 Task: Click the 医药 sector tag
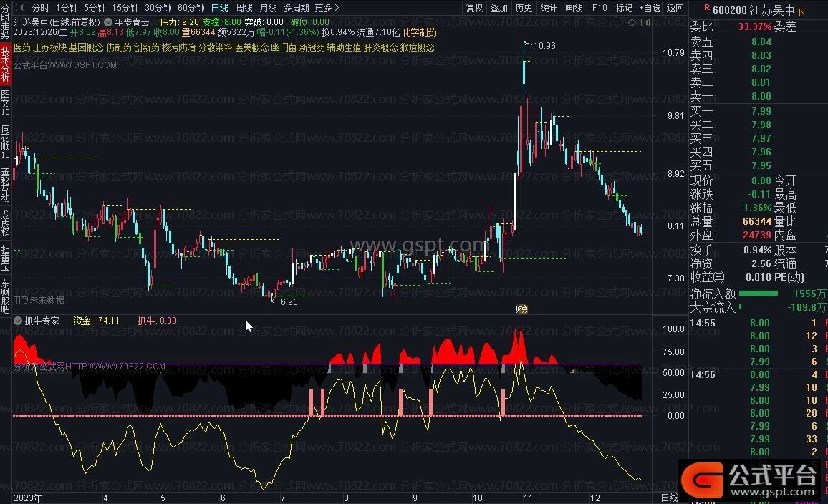click(x=22, y=47)
